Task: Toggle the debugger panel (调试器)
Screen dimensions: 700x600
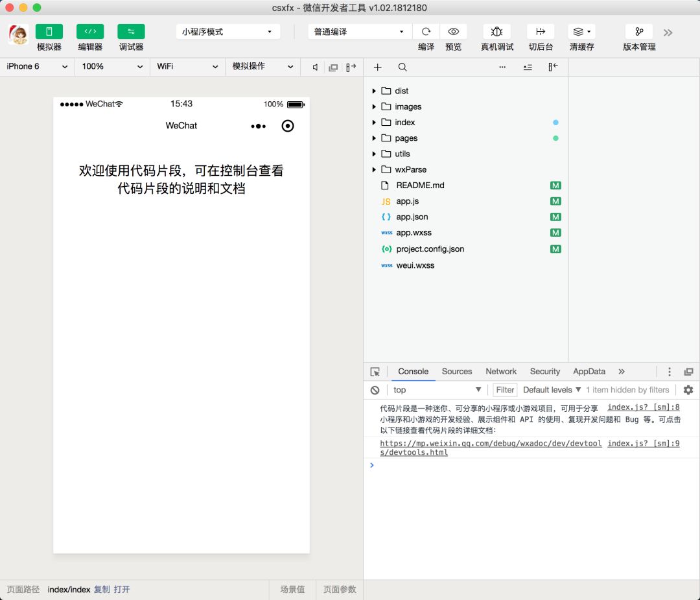Action: [x=131, y=32]
